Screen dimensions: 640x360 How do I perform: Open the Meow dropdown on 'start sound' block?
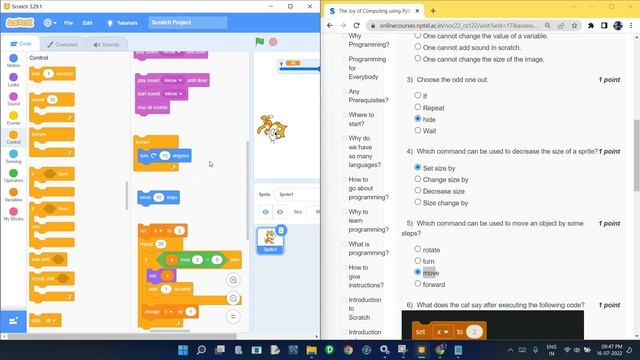pos(173,94)
